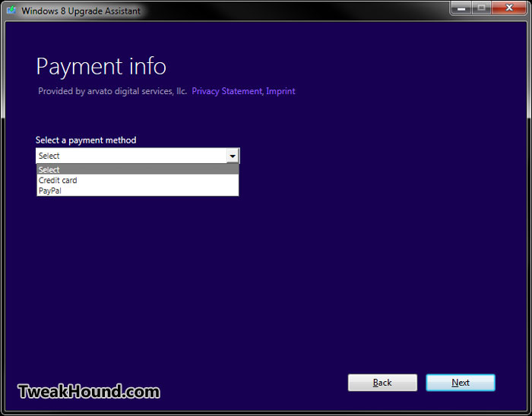Open the Privacy Statement link

[x=227, y=91]
